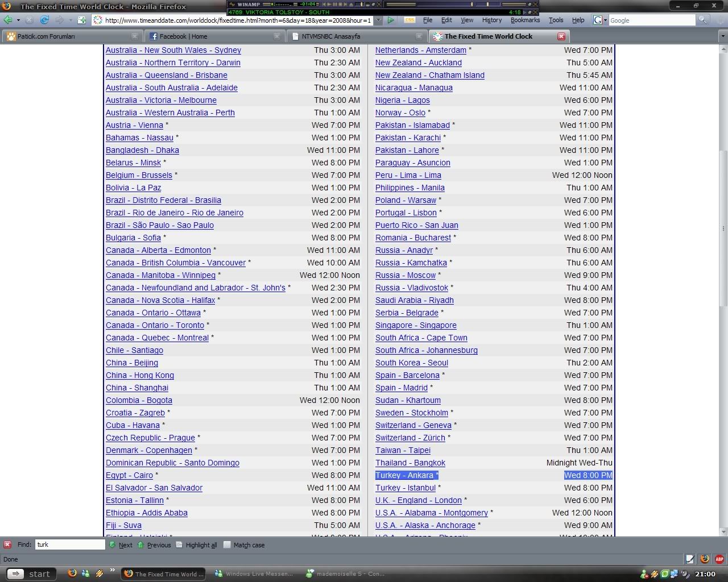This screenshot has width=728, height=582.
Task: Toggle Highlight all in the Find bar
Action: (197, 544)
